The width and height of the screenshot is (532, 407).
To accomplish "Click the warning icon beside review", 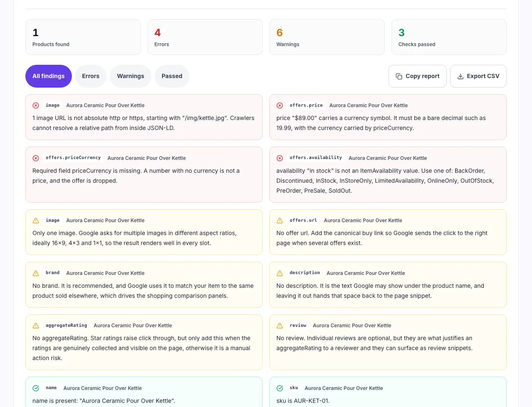I will pyautogui.click(x=280, y=326).
